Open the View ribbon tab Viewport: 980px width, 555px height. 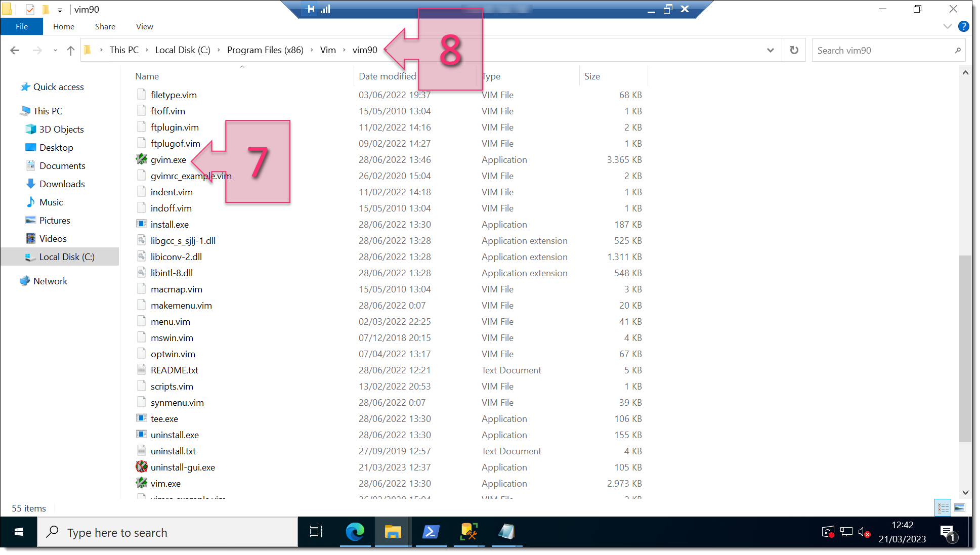click(144, 26)
